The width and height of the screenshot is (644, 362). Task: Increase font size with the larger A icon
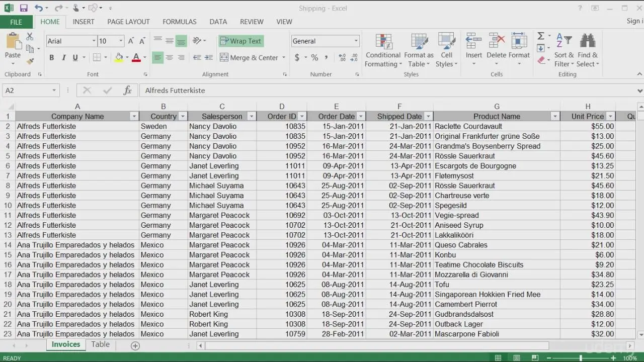(131, 41)
